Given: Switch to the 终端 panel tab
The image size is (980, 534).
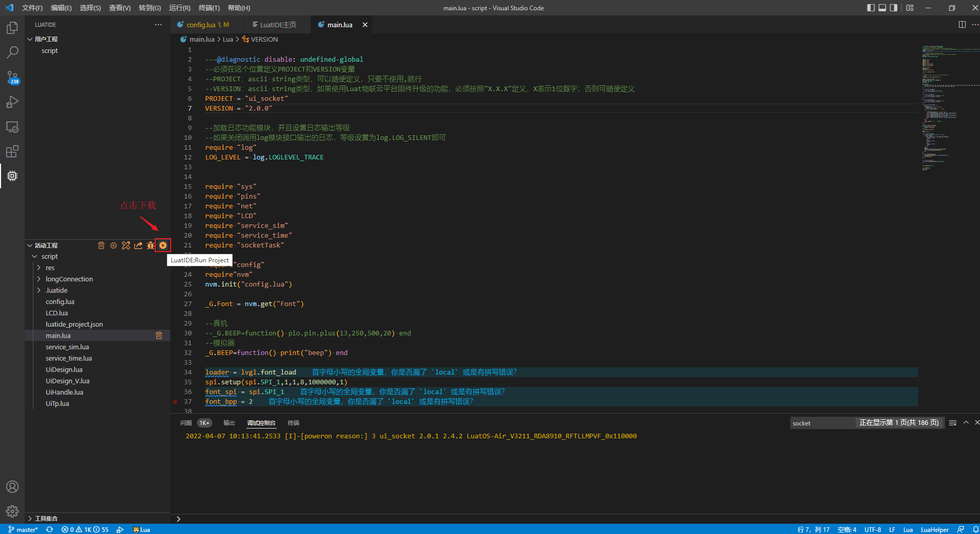Looking at the screenshot, I should (294, 423).
